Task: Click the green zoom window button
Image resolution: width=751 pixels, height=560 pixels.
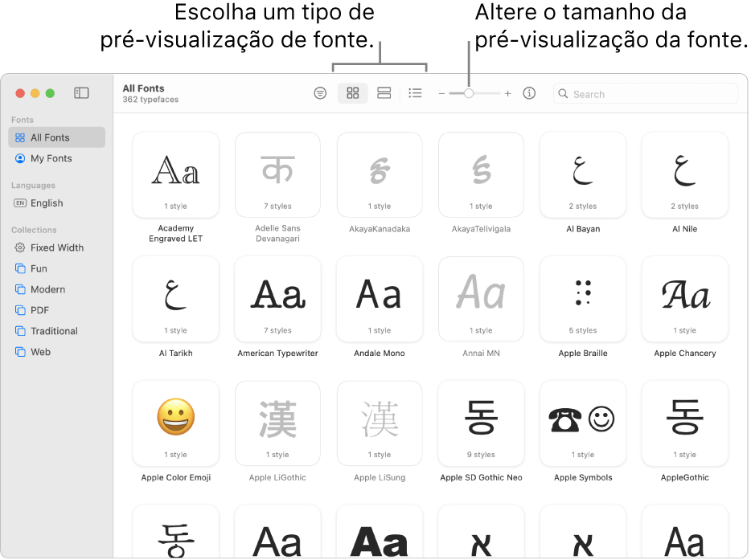Action: pos(50,93)
